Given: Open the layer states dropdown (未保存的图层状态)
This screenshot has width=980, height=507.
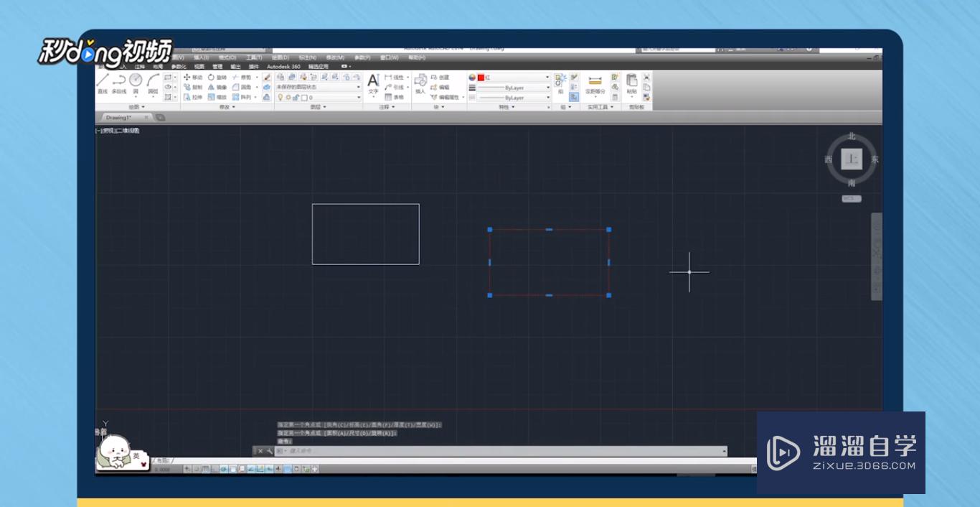Looking at the screenshot, I should pyautogui.click(x=316, y=86).
